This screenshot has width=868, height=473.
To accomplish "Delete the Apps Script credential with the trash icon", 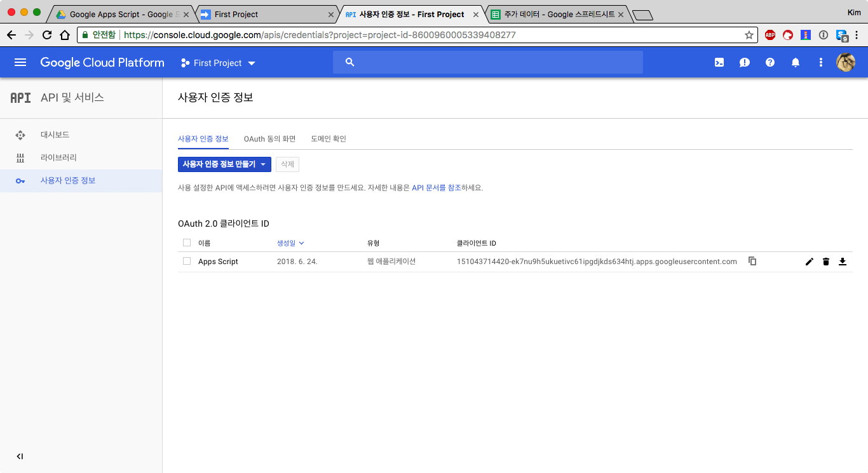I will 825,261.
